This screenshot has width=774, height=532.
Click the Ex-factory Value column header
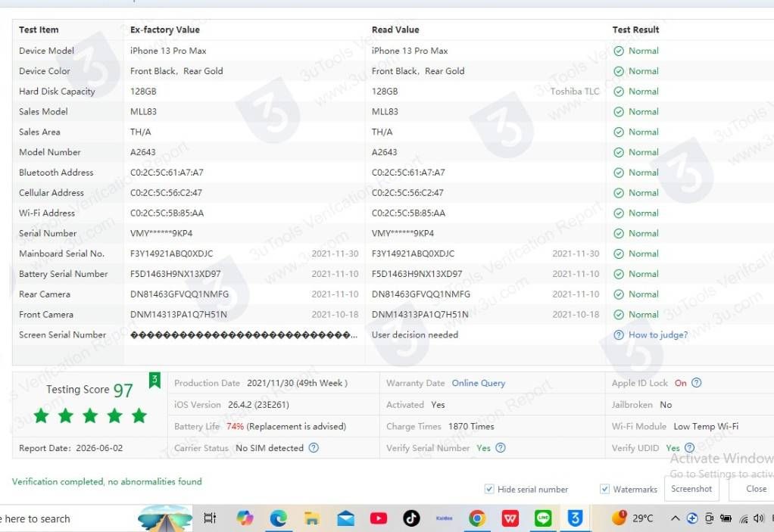165,30
